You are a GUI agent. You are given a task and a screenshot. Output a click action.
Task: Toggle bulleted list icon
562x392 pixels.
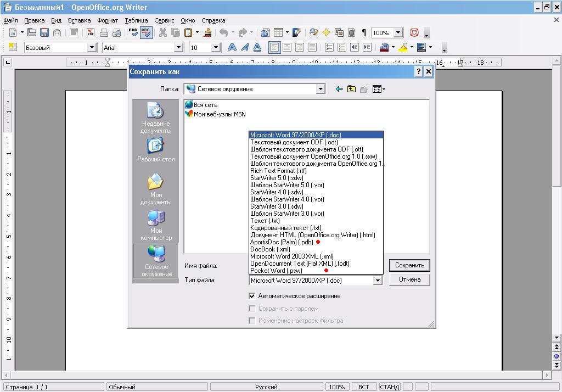pos(341,47)
